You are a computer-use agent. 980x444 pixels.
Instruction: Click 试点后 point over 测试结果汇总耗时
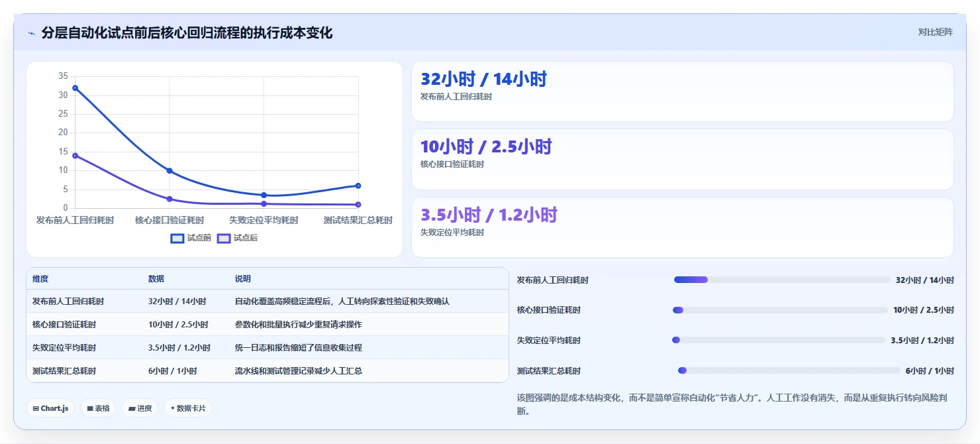[358, 205]
